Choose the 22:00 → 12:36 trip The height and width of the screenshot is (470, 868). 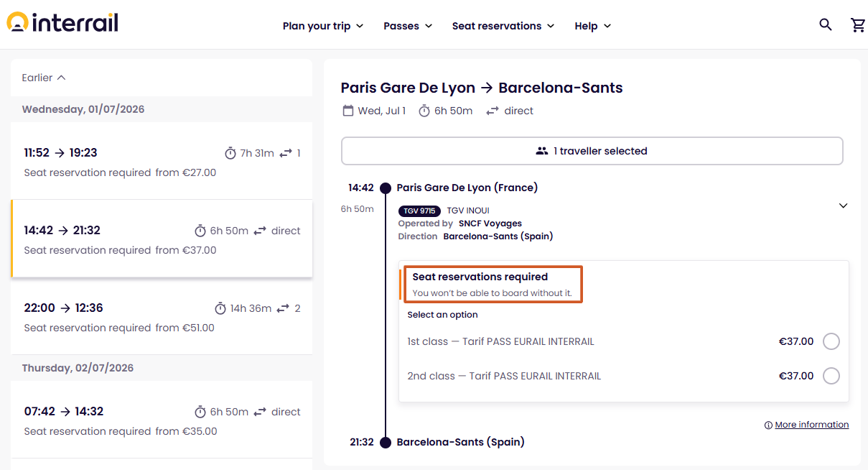coord(162,316)
